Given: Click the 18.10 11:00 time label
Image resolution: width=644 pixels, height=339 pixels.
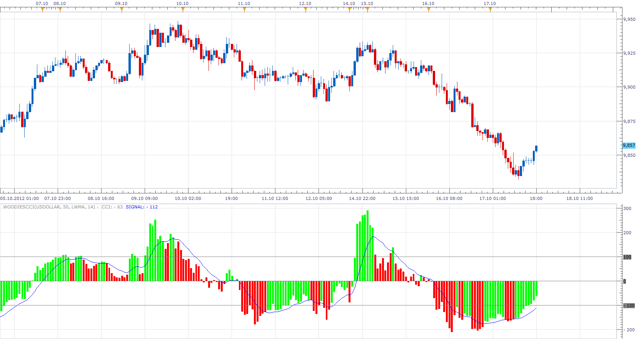Looking at the screenshot, I should pyautogui.click(x=579, y=198).
